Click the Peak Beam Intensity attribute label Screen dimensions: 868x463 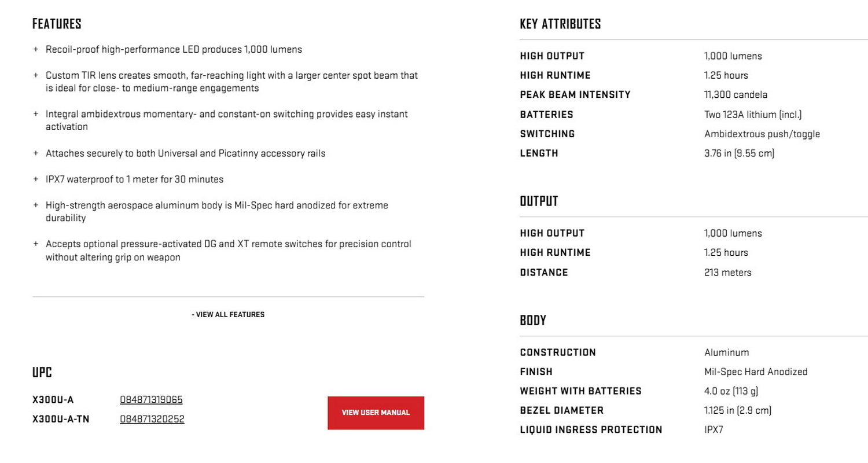575,95
